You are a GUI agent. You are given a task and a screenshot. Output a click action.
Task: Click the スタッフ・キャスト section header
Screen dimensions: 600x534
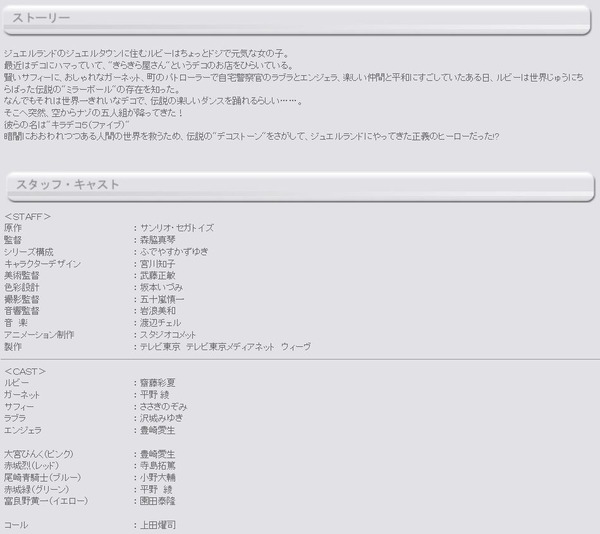[x=300, y=187]
